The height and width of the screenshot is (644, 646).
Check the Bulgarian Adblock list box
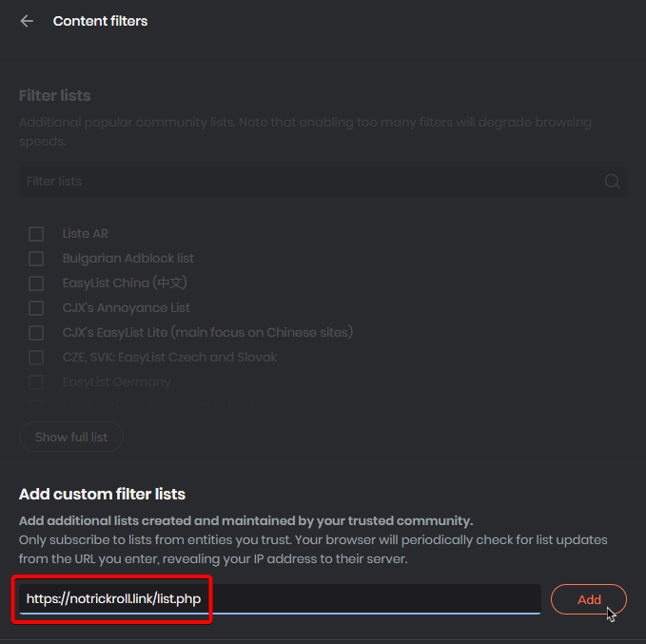click(36, 259)
